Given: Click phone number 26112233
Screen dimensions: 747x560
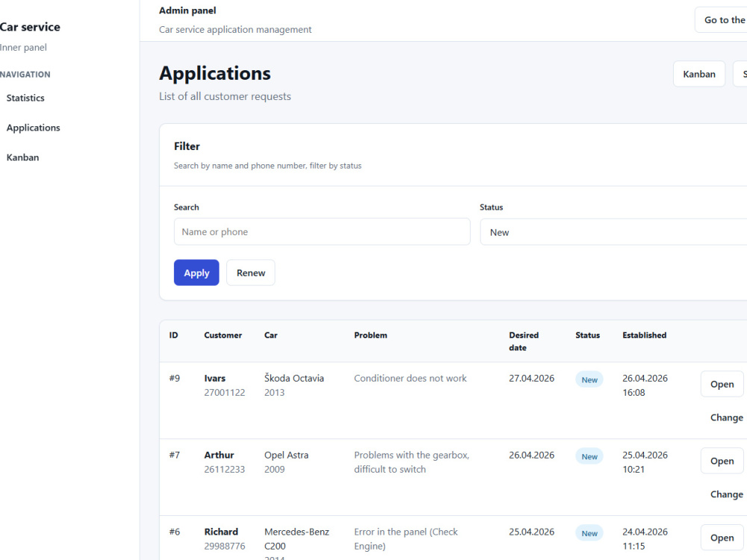Looking at the screenshot, I should pos(224,469).
